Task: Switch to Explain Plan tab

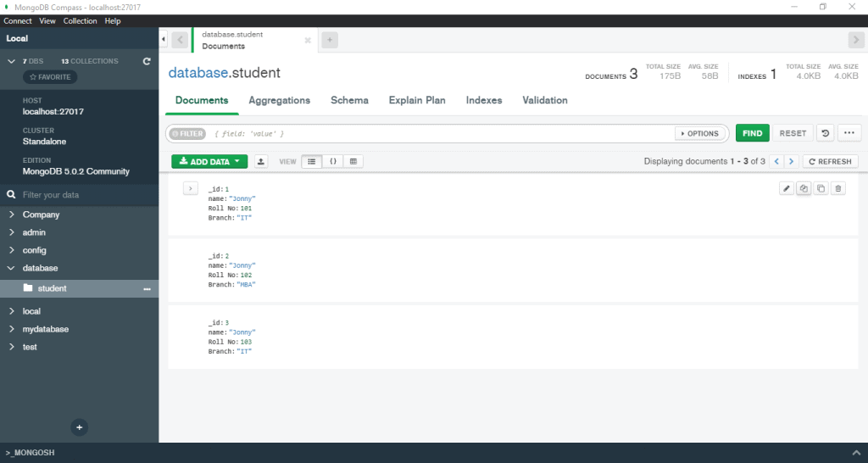Action: coord(417,100)
